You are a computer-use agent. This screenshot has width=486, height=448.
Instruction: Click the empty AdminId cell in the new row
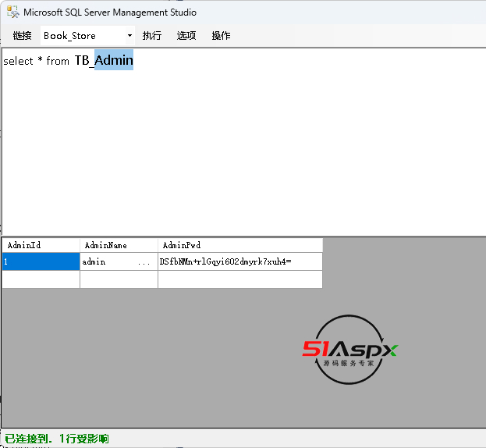point(41,279)
